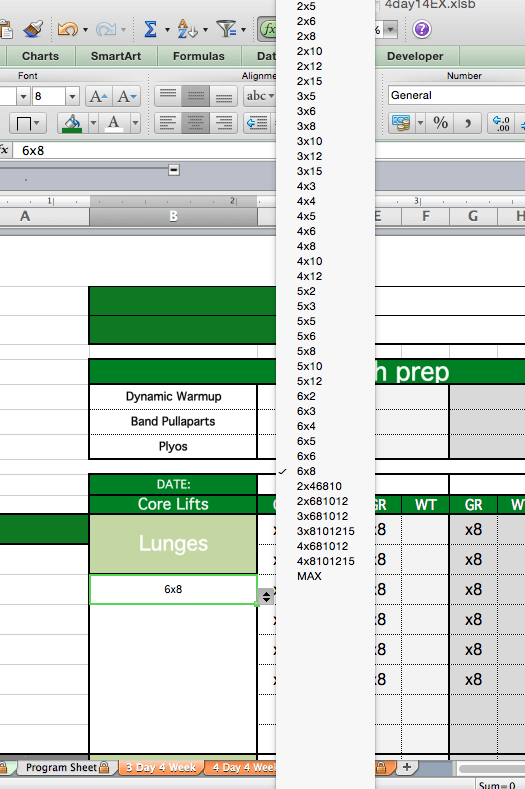The width and height of the screenshot is (525, 789).
Task: Click the AutoSum sigma icon
Action: (x=150, y=29)
